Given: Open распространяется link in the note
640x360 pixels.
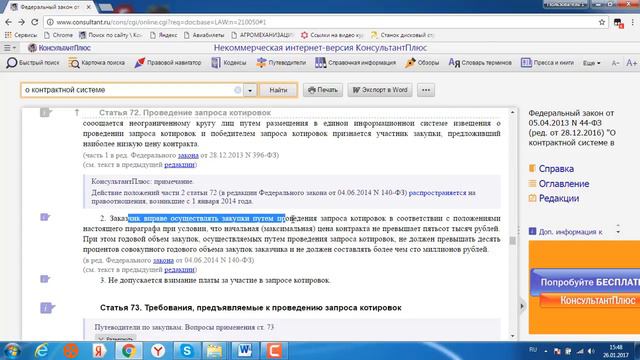Looking at the screenshot, I should 438,193.
